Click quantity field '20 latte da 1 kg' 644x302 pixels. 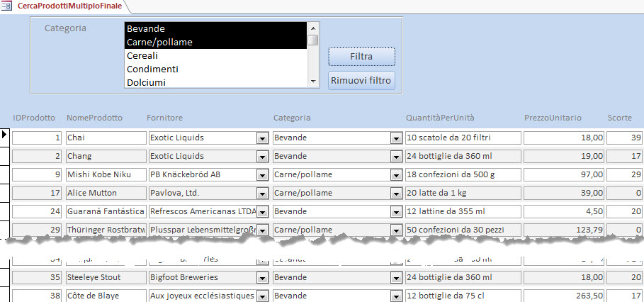463,194
